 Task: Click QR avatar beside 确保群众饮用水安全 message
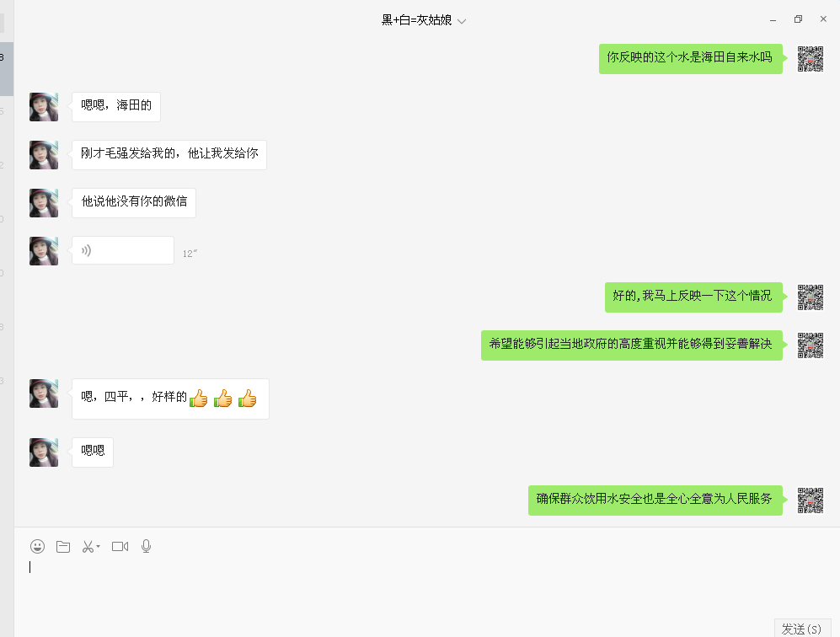point(810,500)
